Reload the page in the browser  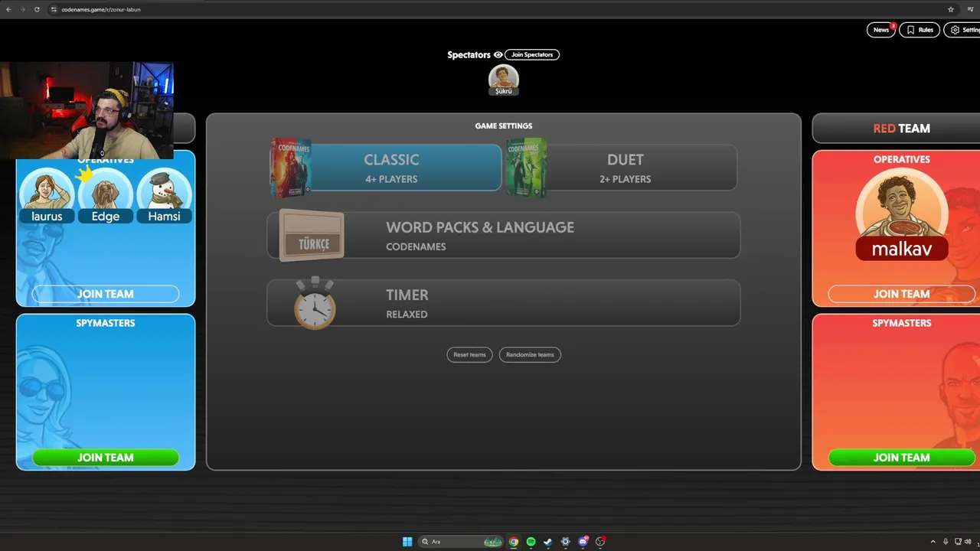37,9
